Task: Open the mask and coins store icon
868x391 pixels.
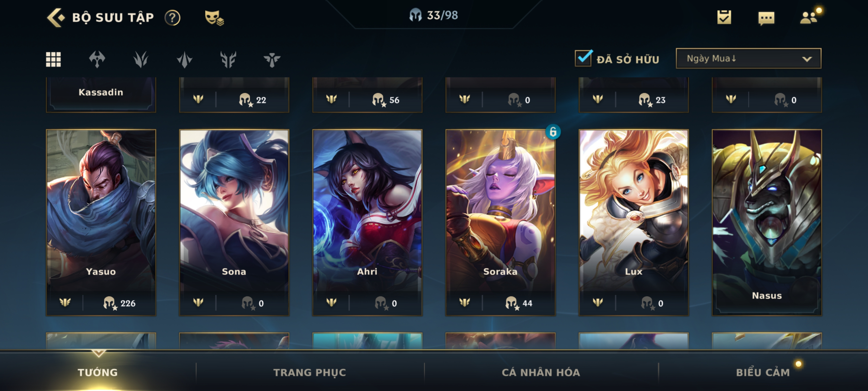Action: [214, 18]
